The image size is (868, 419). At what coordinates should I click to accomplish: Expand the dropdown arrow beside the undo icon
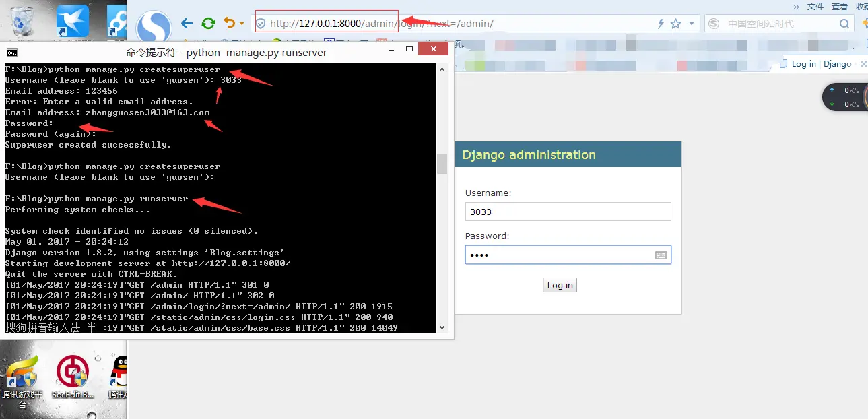click(241, 24)
